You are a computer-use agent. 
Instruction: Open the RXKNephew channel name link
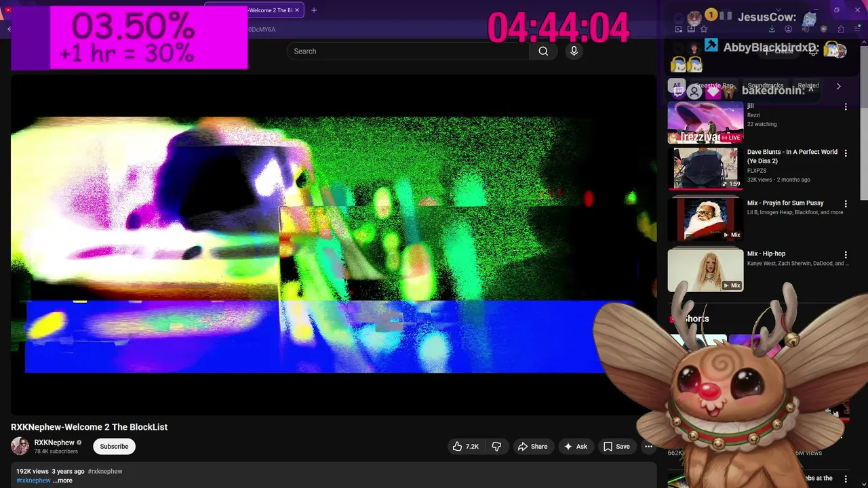point(54,443)
